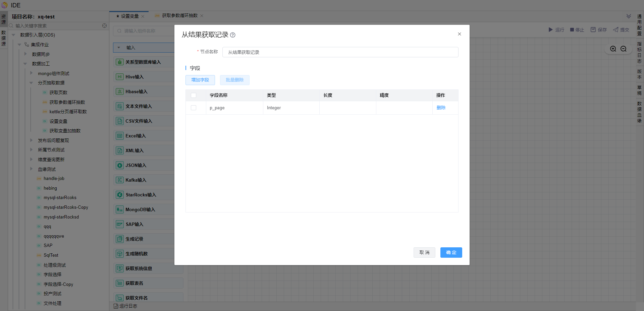Click the 停止 stop icon
Screen dimensions: 644x311
tap(572, 30)
